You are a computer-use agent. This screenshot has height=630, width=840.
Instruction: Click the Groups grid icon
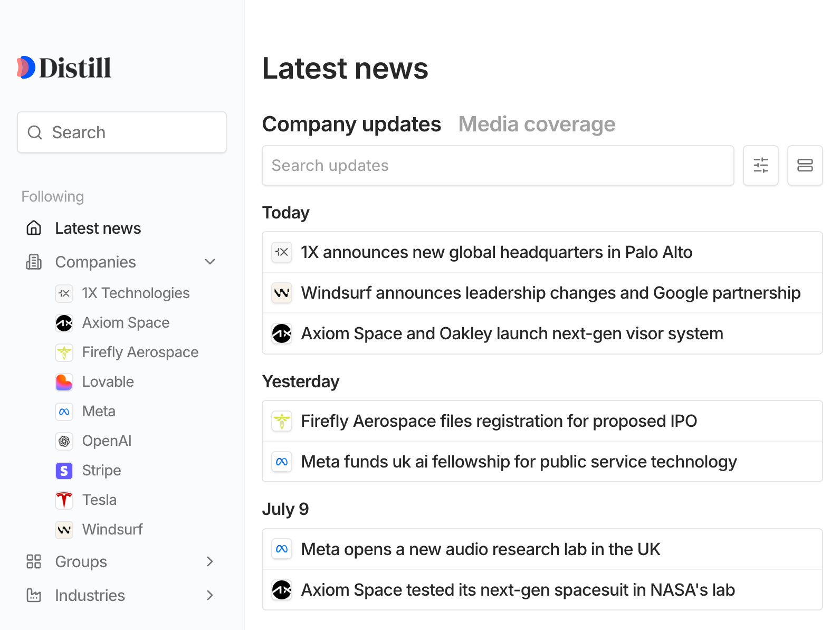34,561
